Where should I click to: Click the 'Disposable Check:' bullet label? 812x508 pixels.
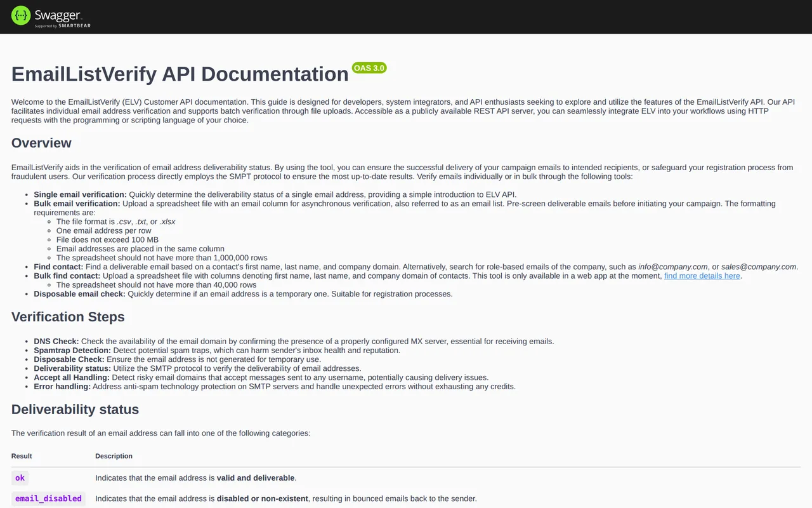(69, 359)
